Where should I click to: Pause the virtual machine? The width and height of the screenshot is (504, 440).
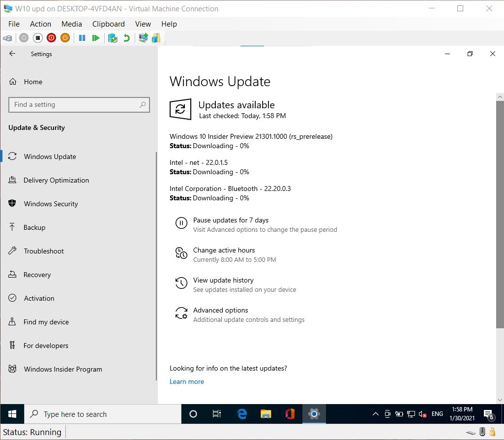82,38
